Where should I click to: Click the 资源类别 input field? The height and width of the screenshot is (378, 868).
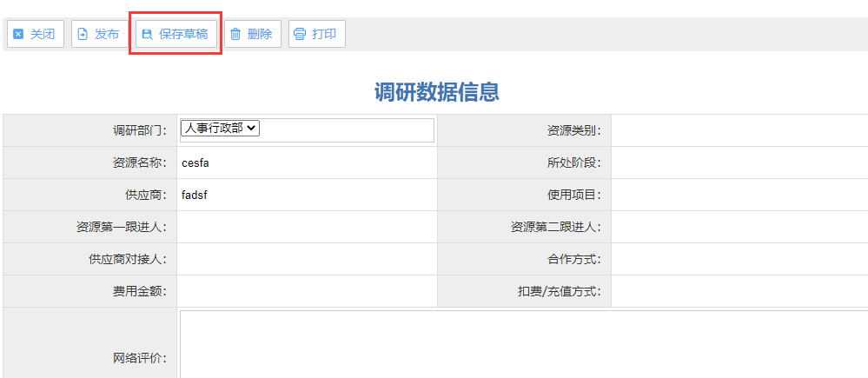click(x=739, y=130)
